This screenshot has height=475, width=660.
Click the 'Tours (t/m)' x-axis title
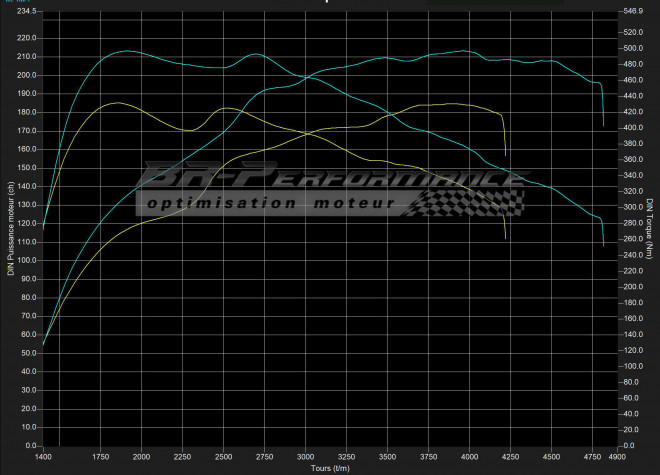(328, 468)
